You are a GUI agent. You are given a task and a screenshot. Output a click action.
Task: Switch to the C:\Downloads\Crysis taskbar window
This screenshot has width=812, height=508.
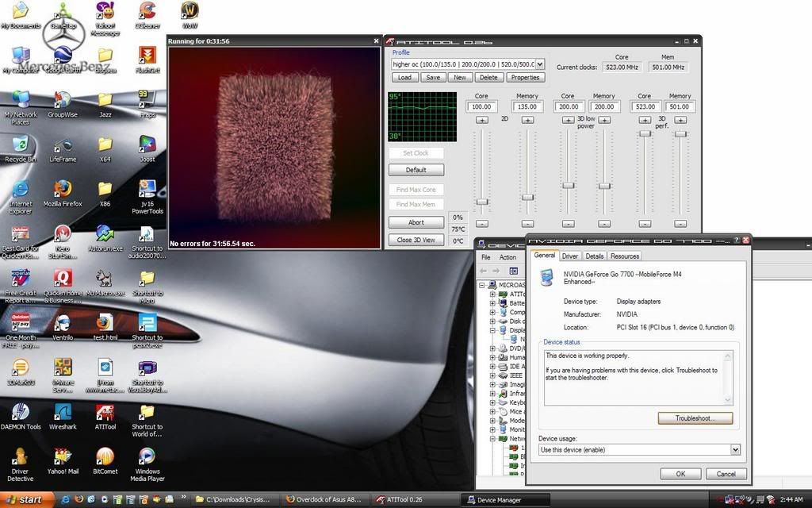(236, 500)
